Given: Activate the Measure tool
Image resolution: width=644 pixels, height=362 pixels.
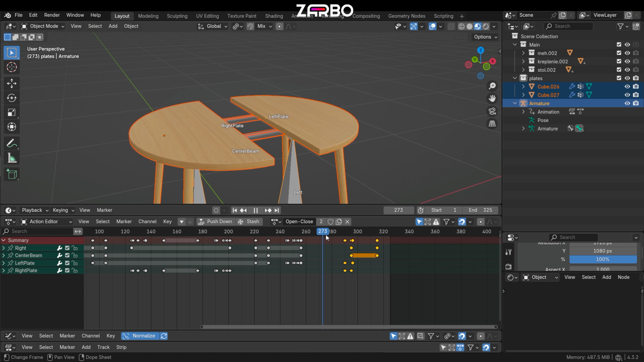Looking at the screenshot, I should coord(12,158).
